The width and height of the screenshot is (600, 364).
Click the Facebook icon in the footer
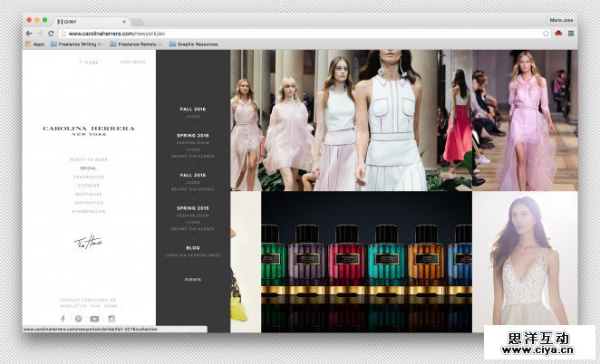(x=63, y=319)
